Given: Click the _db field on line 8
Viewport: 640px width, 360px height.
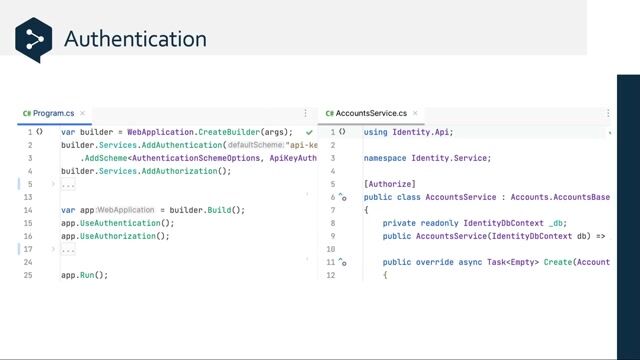Looking at the screenshot, I should click(556, 223).
